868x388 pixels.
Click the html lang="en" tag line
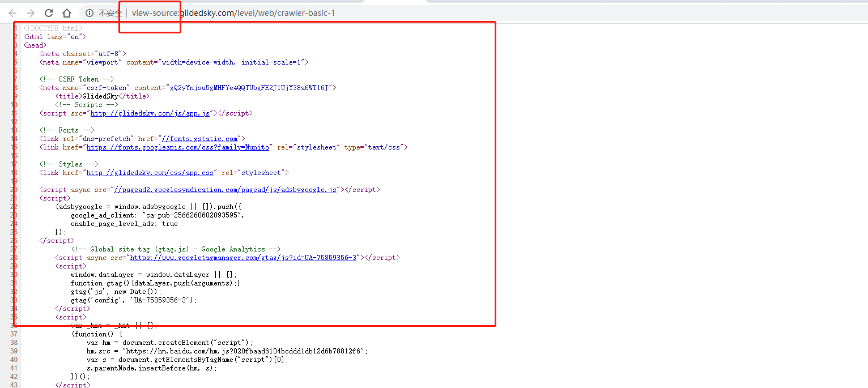[55, 37]
